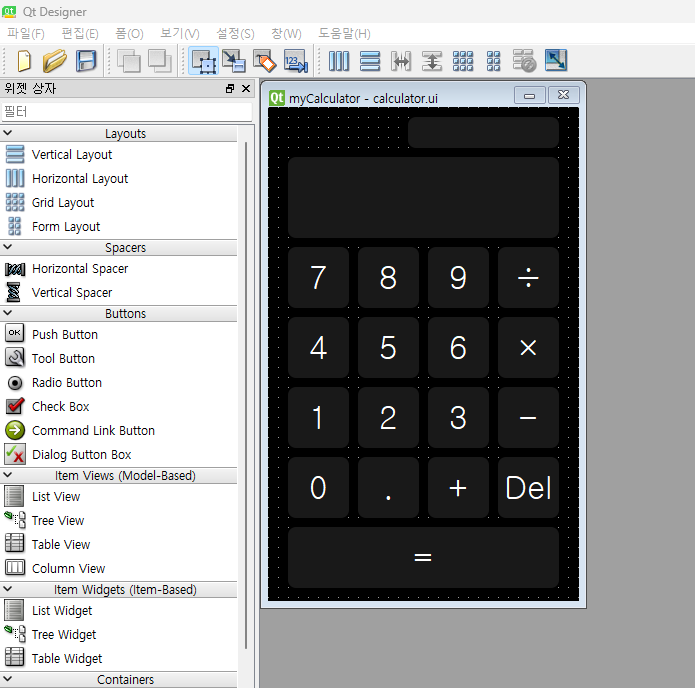The width and height of the screenshot is (695, 688).
Task: Open the 도움말(H) menu
Action: (344, 34)
